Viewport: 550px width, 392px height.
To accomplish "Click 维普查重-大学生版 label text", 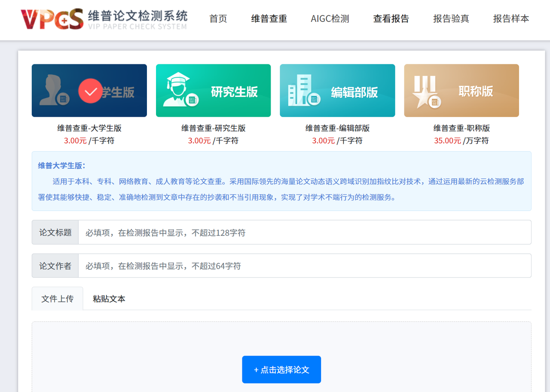I will (x=89, y=128).
